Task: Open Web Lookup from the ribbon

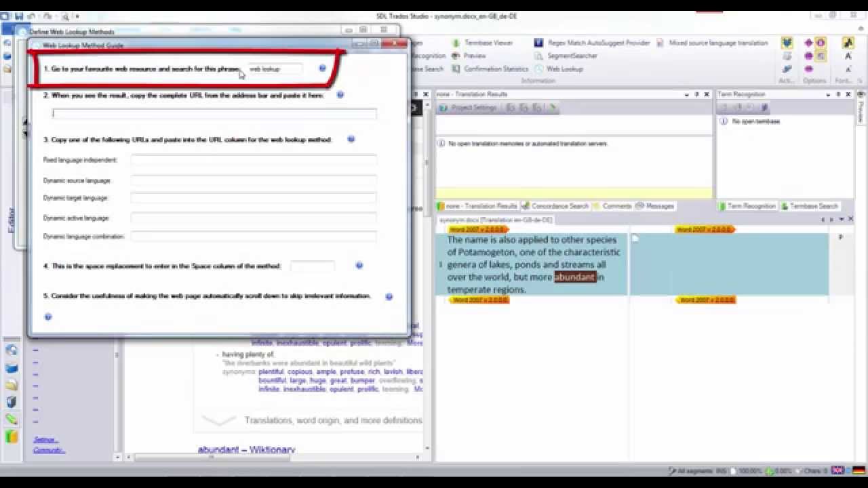Action: 558,68
